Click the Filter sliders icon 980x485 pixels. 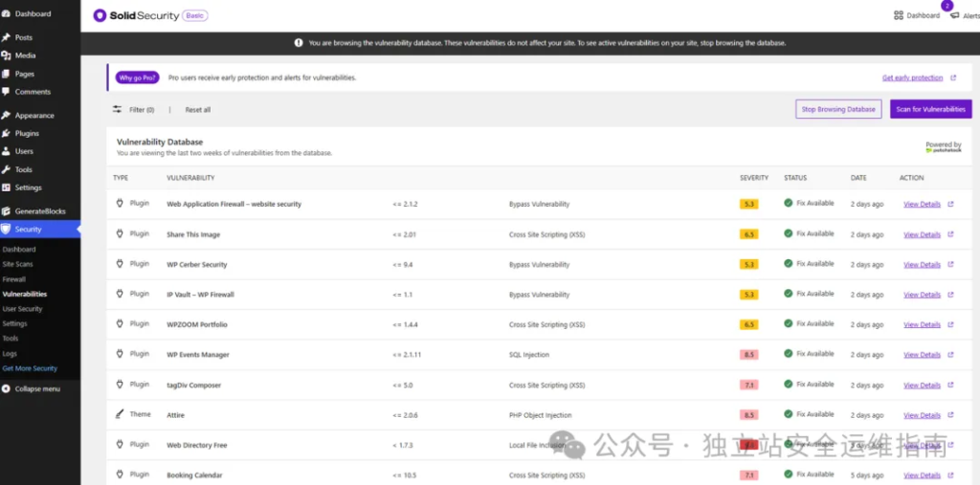(x=117, y=109)
